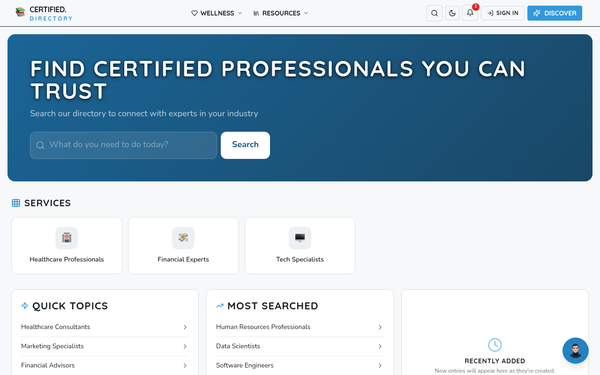Click the heart icon beside Wellness
The height and width of the screenshot is (375, 600).
[x=194, y=13]
